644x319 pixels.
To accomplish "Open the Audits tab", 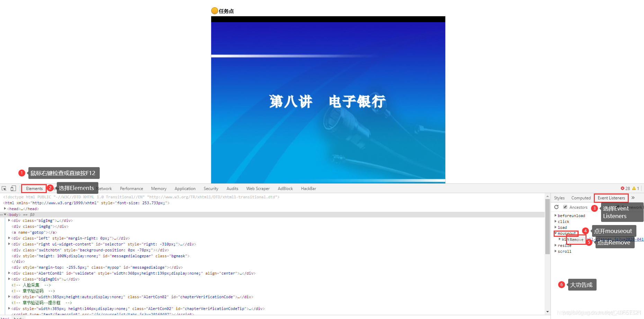I will pyautogui.click(x=232, y=189).
